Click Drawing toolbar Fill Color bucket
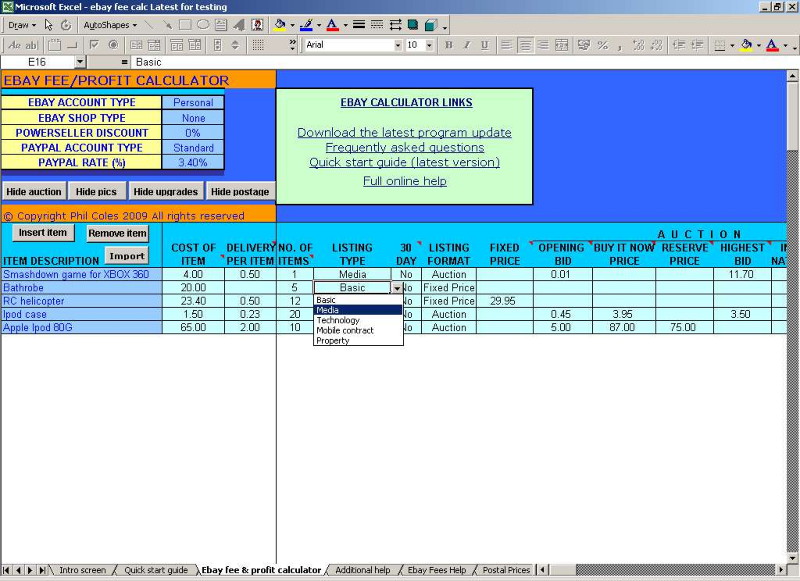Image resolution: width=800 pixels, height=581 pixels. (x=280, y=24)
